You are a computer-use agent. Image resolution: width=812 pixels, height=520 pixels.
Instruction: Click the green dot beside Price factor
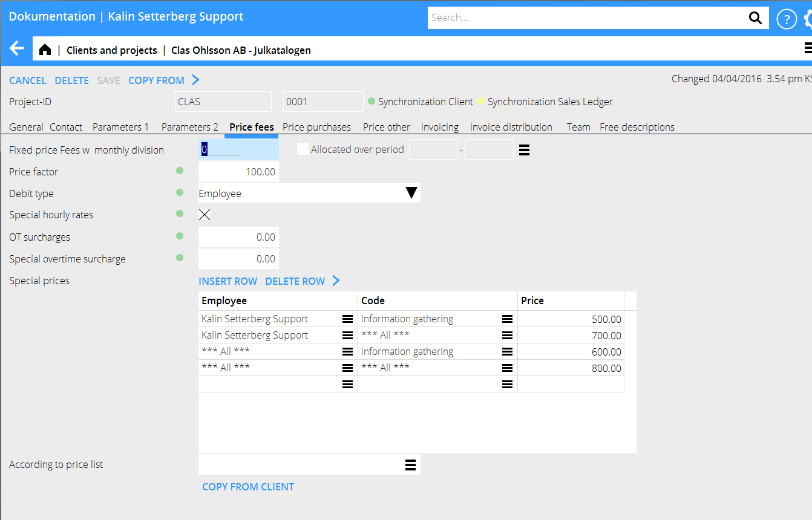[180, 171]
